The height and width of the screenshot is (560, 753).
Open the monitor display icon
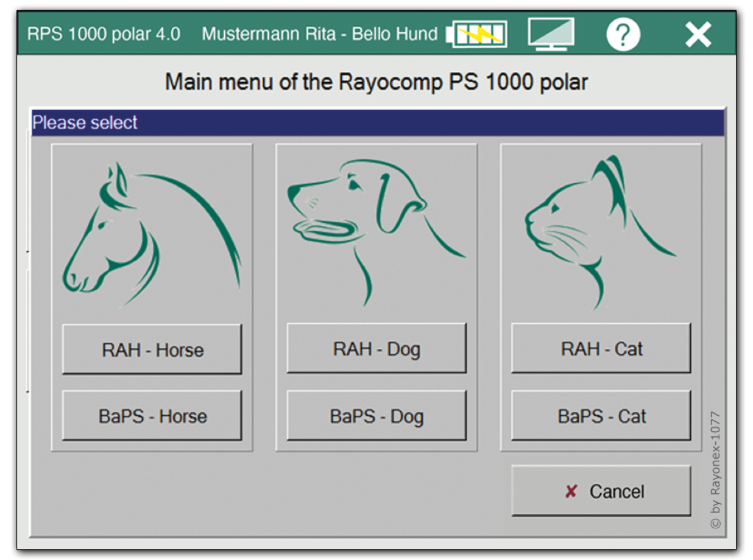click(x=551, y=34)
